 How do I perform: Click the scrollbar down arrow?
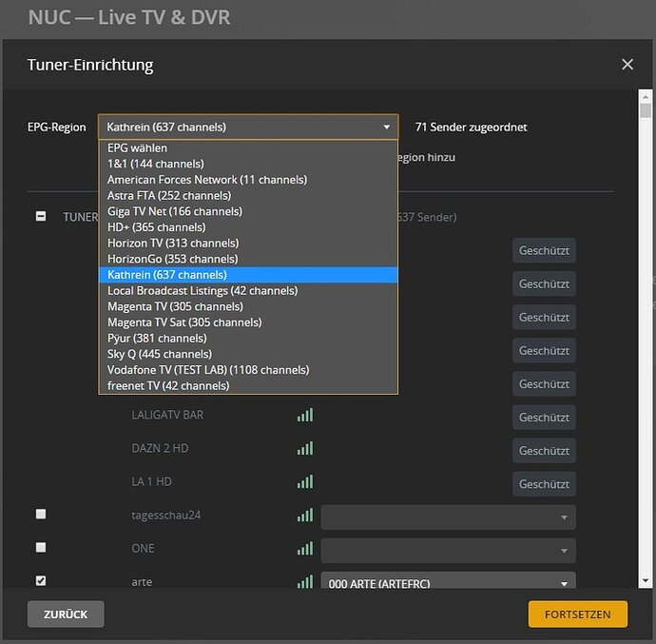pos(646,581)
